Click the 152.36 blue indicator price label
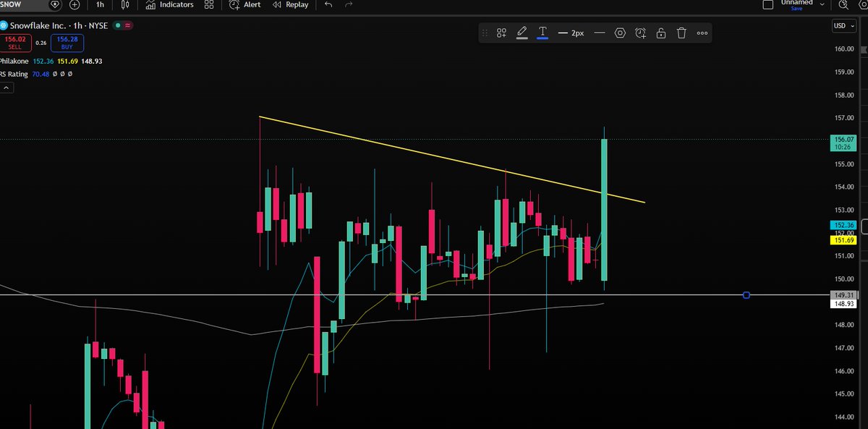The height and width of the screenshot is (429, 868). (x=845, y=225)
